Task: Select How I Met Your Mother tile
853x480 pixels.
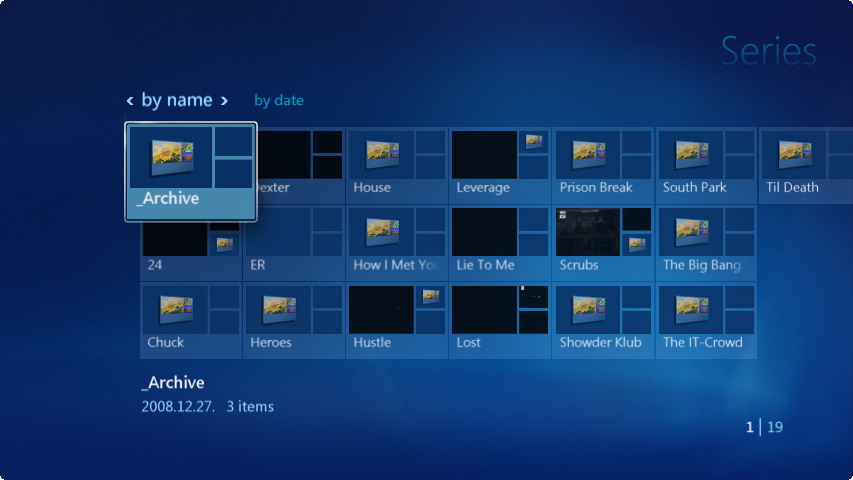Action: tap(397, 243)
